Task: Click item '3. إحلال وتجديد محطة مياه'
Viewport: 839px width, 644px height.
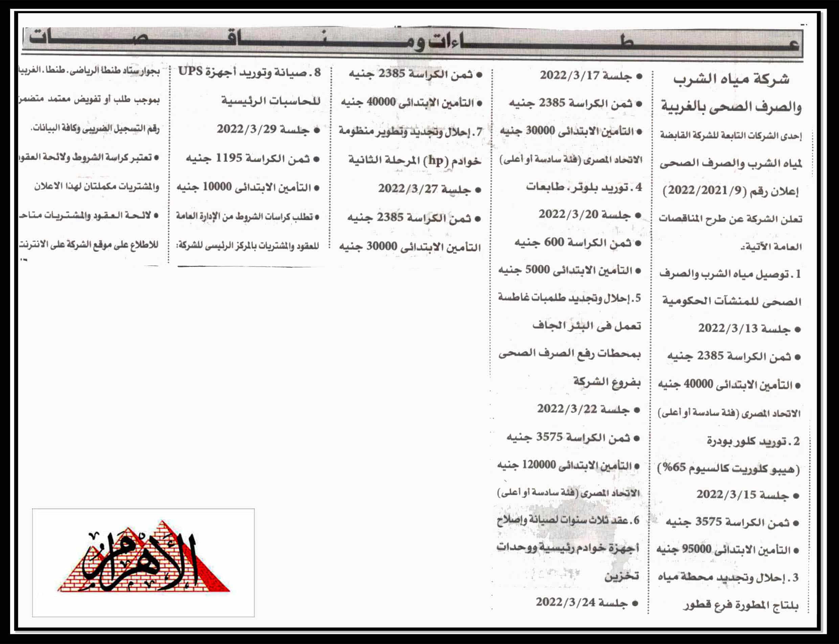Action: tap(728, 578)
